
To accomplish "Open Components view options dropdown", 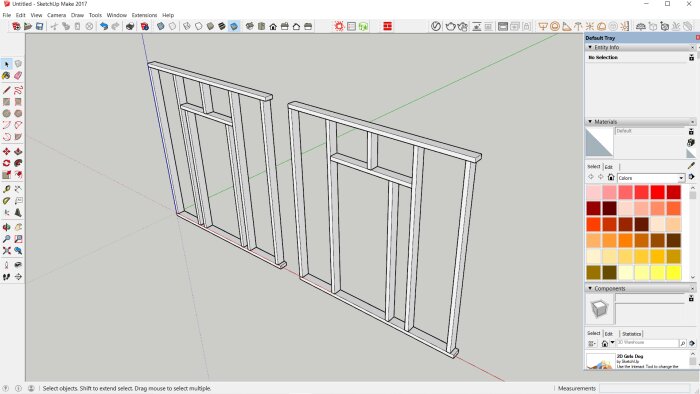I will click(592, 344).
